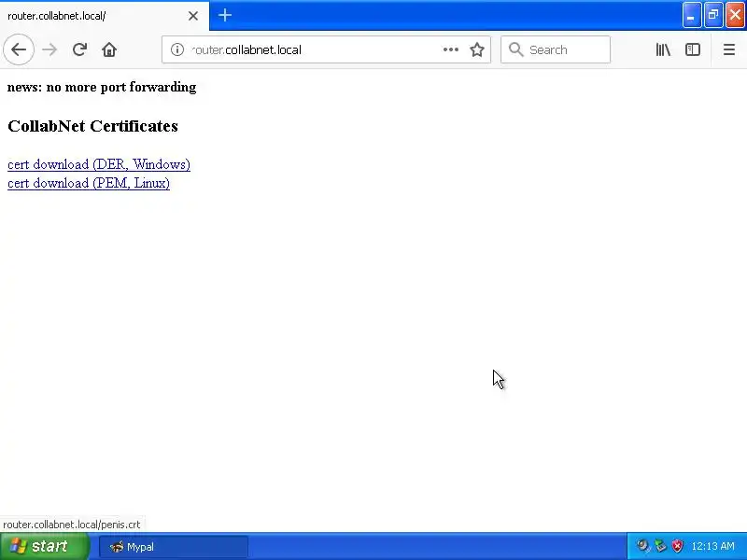Open a new tab with plus button
Viewport: 747px width, 560px height.
point(225,15)
